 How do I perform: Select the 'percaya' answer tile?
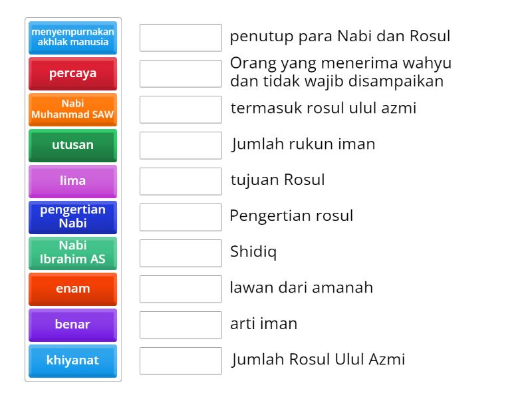point(72,73)
